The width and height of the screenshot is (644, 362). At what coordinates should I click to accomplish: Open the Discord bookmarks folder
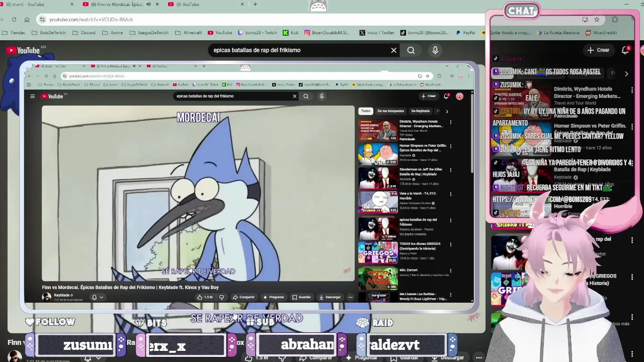pyautogui.click(x=84, y=33)
